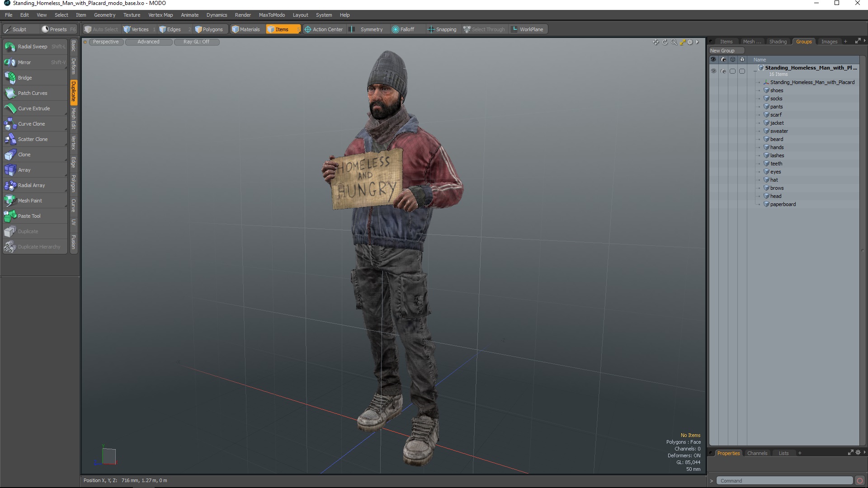This screenshot has width=868, height=488.
Task: Collapse the Standing_Homeless_Man_with_Pl group tree
Action: [755, 70]
